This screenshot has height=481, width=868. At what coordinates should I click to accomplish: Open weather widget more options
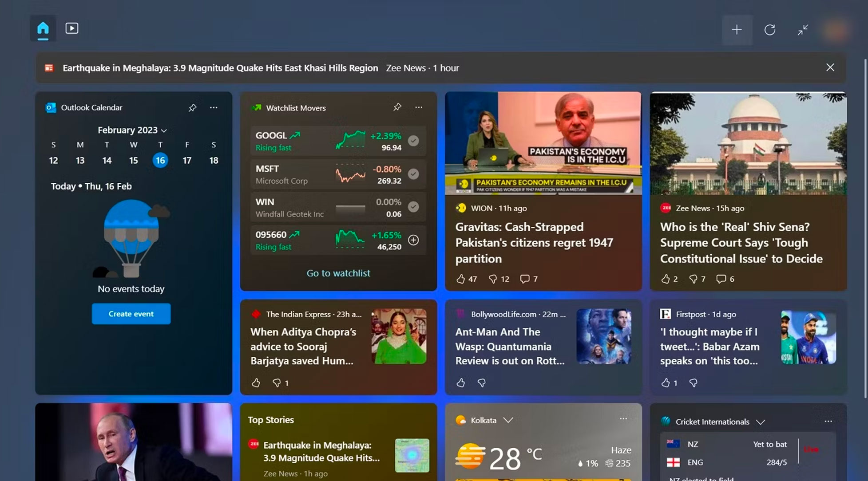tap(623, 419)
